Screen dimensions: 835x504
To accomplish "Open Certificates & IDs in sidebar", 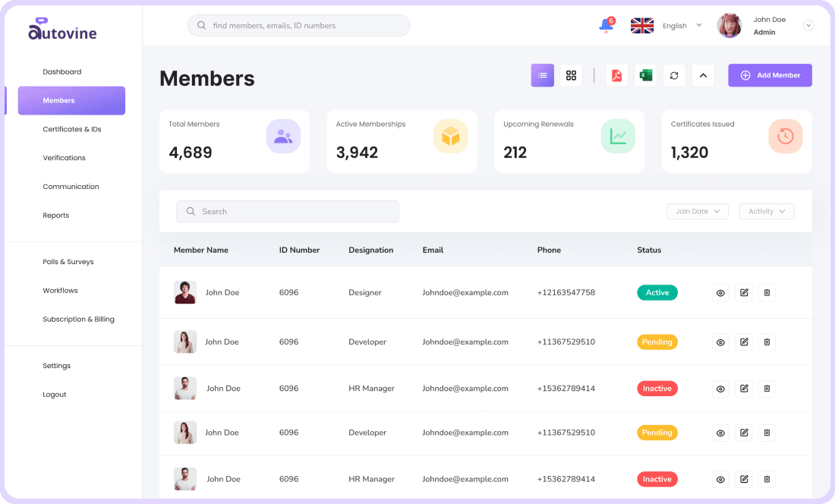I will coord(72,129).
